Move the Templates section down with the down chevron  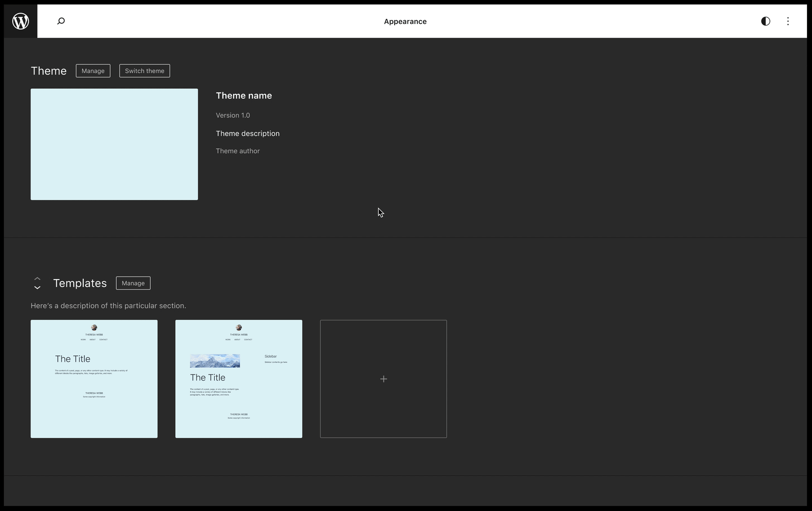[37, 288]
